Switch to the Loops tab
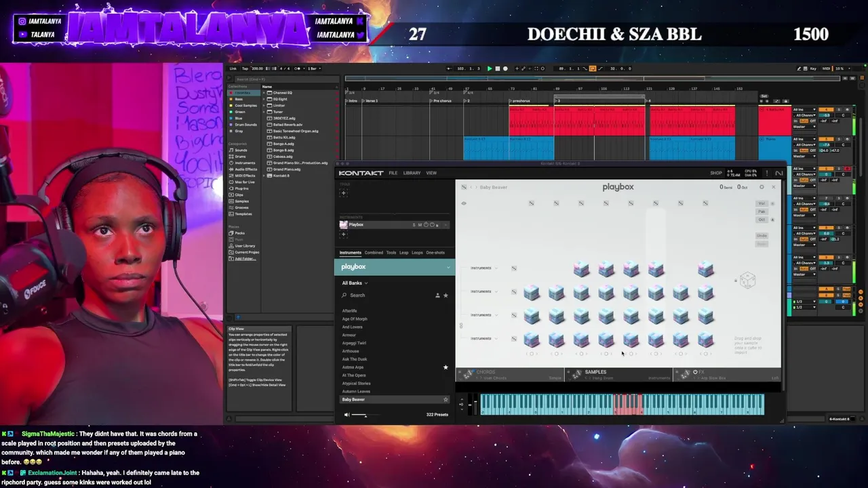Viewport: 868px width, 488px height. click(x=417, y=253)
